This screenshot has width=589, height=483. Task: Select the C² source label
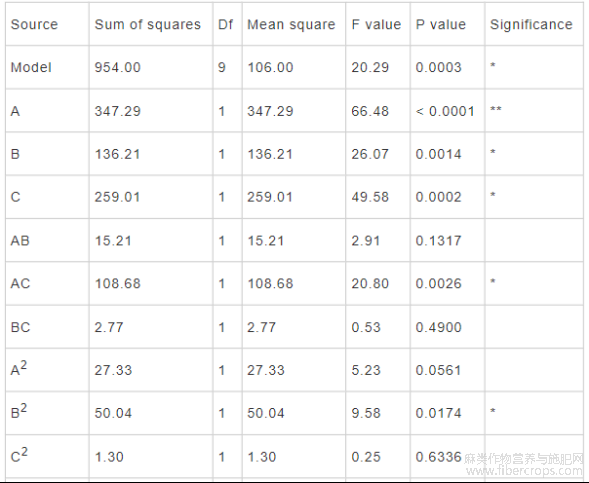pos(19,455)
